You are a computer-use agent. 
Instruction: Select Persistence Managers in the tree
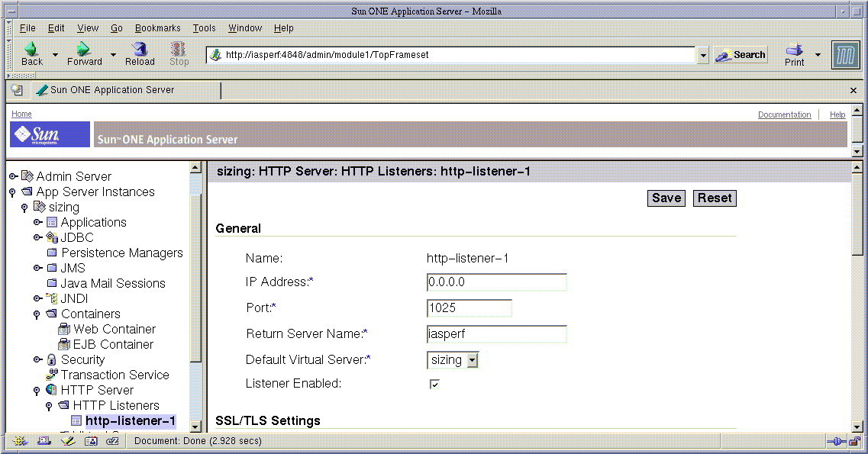[x=122, y=253]
